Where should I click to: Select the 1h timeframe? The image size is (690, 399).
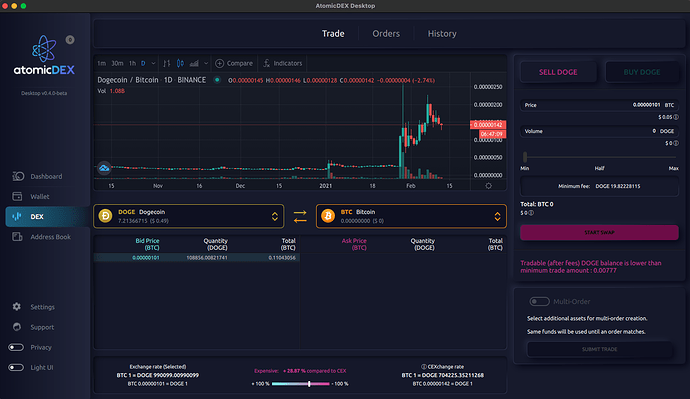(x=132, y=63)
